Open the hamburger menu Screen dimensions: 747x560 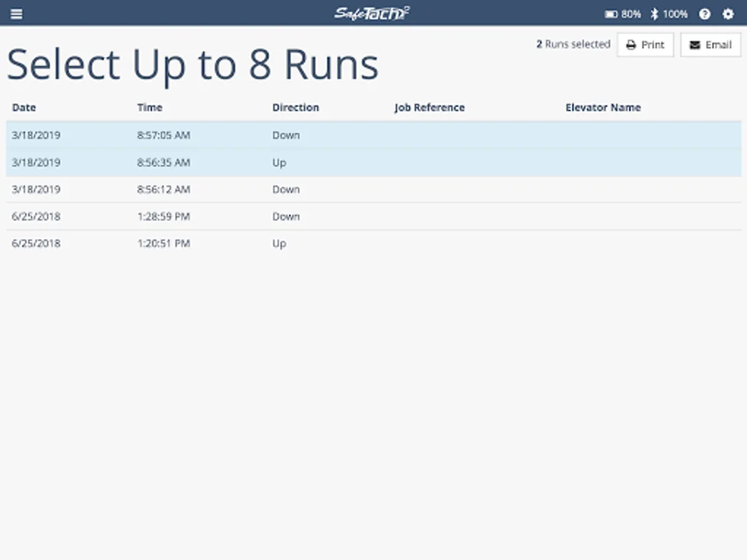pos(17,14)
